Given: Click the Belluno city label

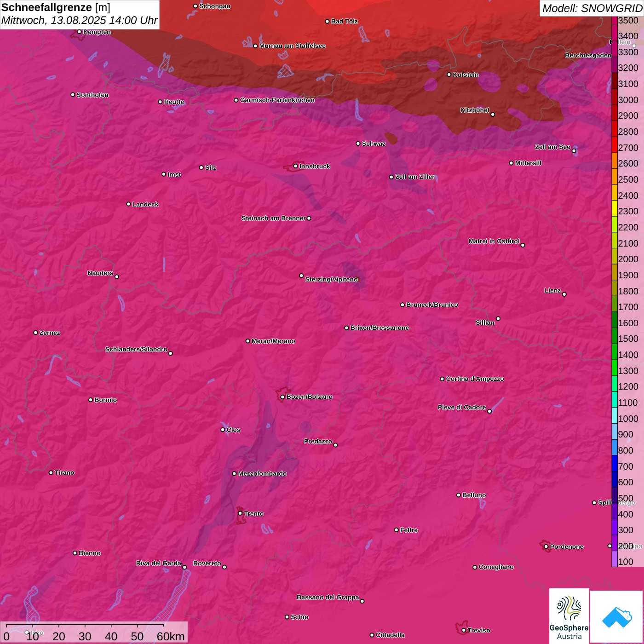Looking at the screenshot, I should click(474, 495).
